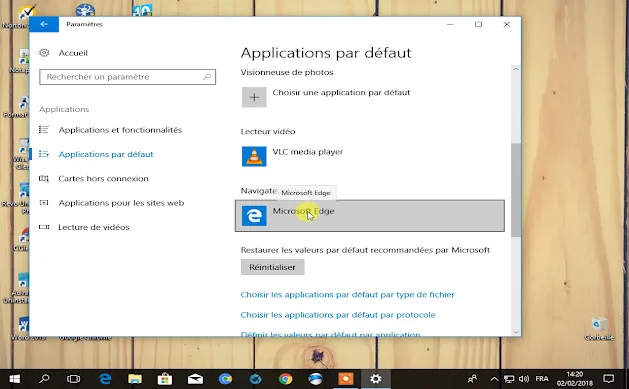Open Choisir les applications par défaut par protocole
629x389 pixels.
point(338,315)
